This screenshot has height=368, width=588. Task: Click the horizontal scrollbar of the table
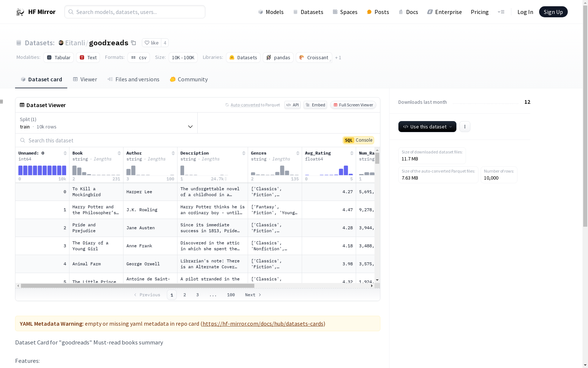coord(137,286)
